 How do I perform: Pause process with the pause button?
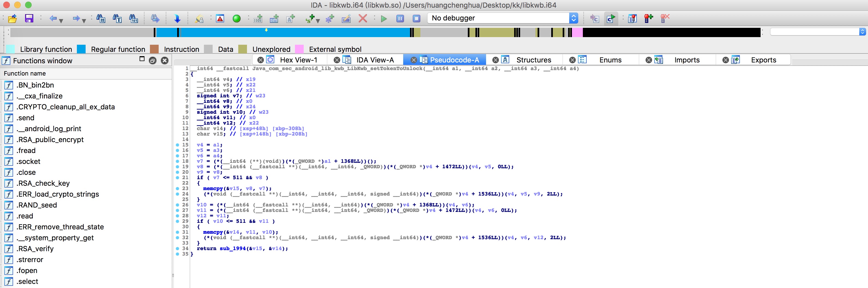[400, 19]
